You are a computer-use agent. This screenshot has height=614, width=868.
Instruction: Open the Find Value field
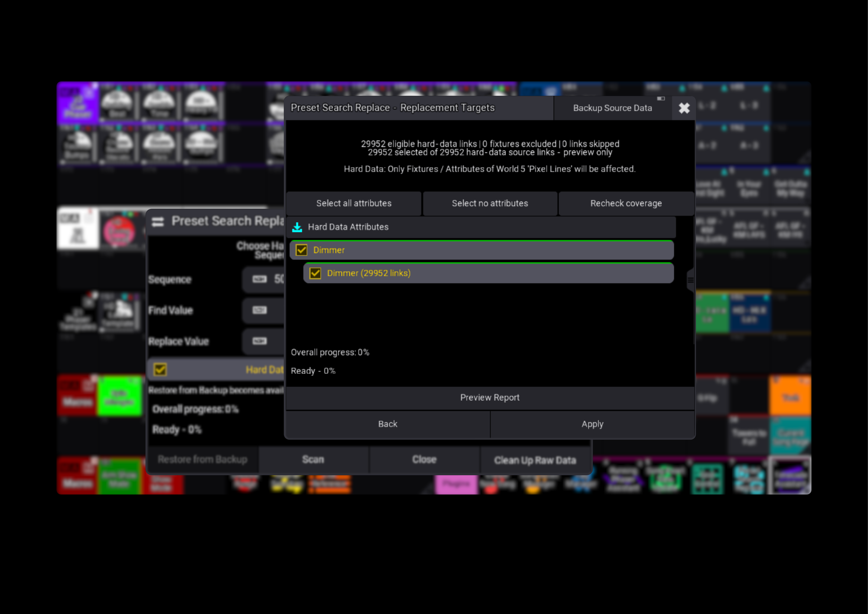[264, 310]
